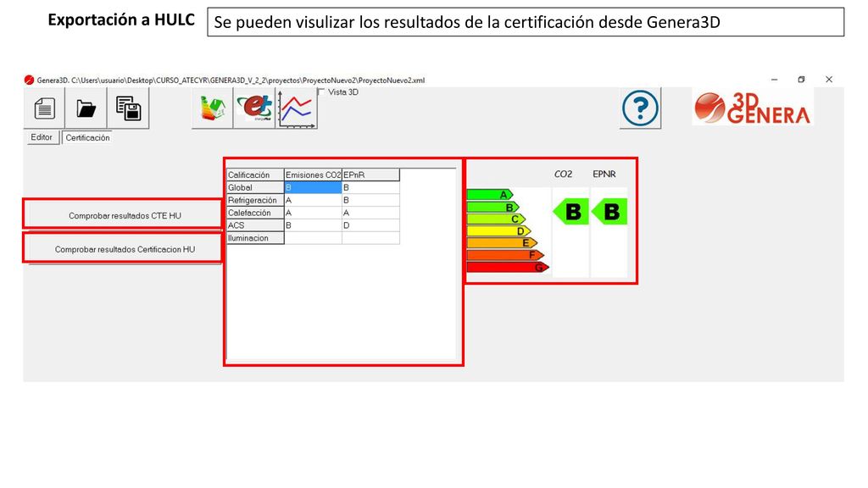Click Comprobar resultados CTE HU button
The width and height of the screenshot is (868, 488).
pos(125,215)
